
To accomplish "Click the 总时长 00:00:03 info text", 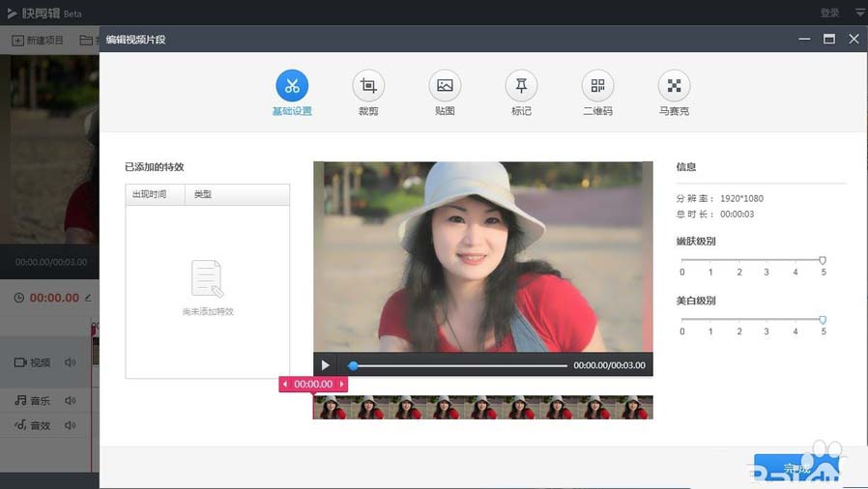I will (x=714, y=215).
